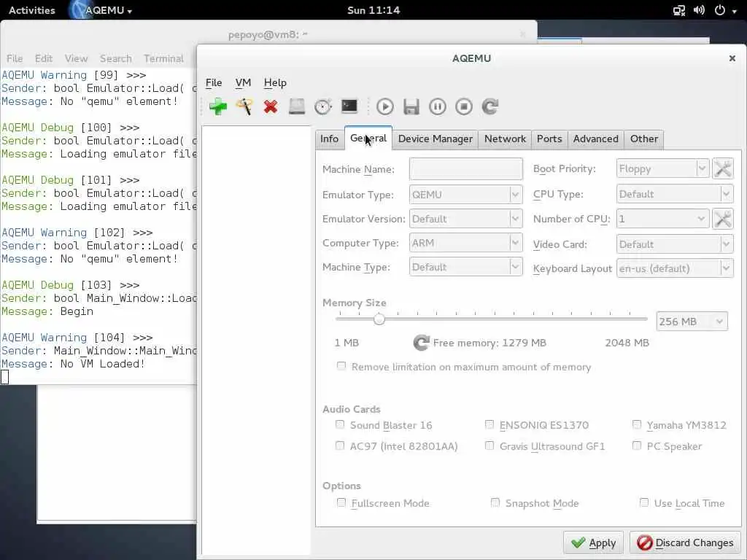Stop the VM with stop icon

[x=463, y=106]
